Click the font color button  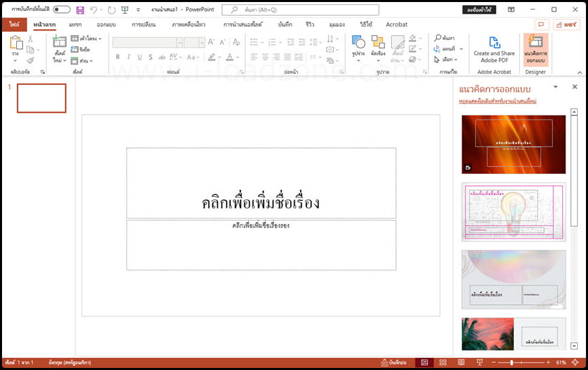click(230, 57)
